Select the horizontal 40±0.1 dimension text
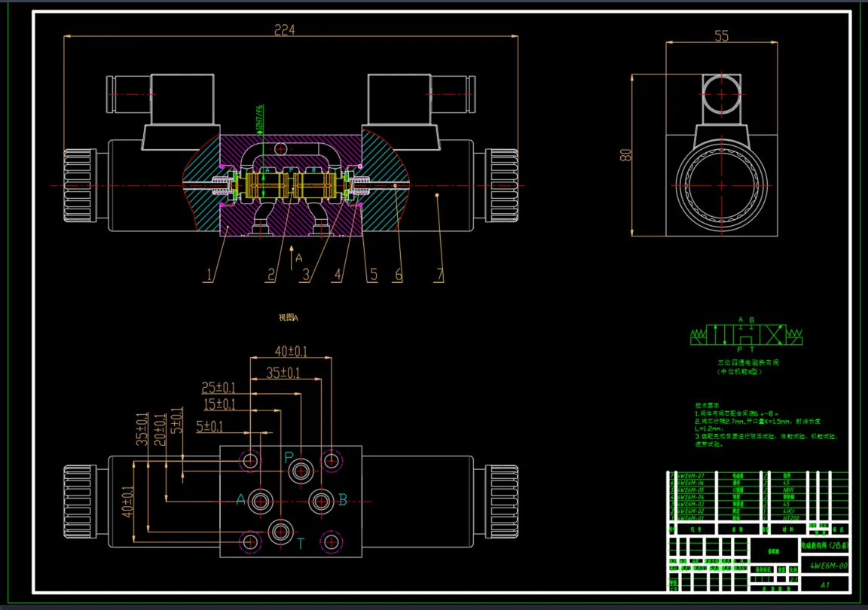This screenshot has height=610, width=868. [x=291, y=351]
